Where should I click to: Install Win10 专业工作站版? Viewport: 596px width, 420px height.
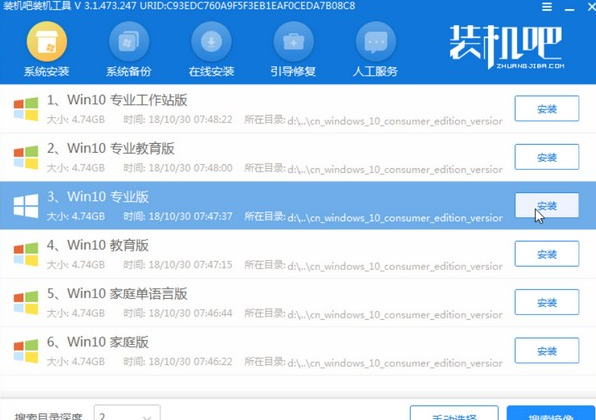point(547,109)
